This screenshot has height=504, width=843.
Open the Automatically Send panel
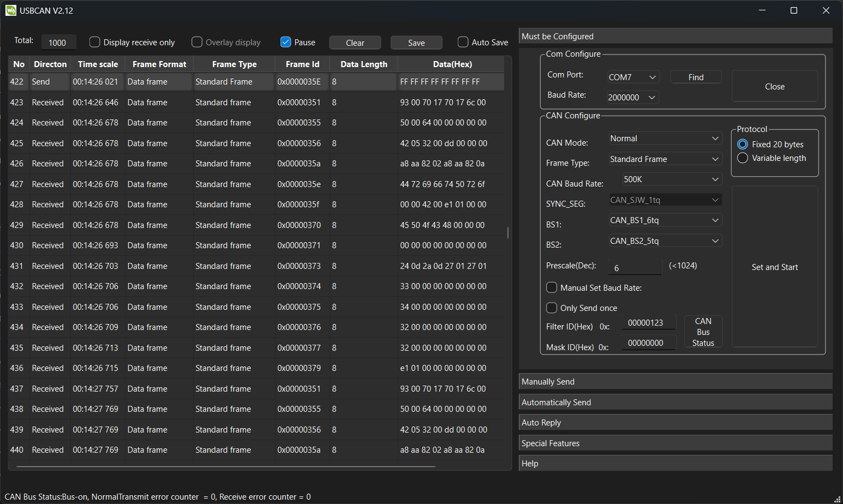pyautogui.click(x=675, y=403)
